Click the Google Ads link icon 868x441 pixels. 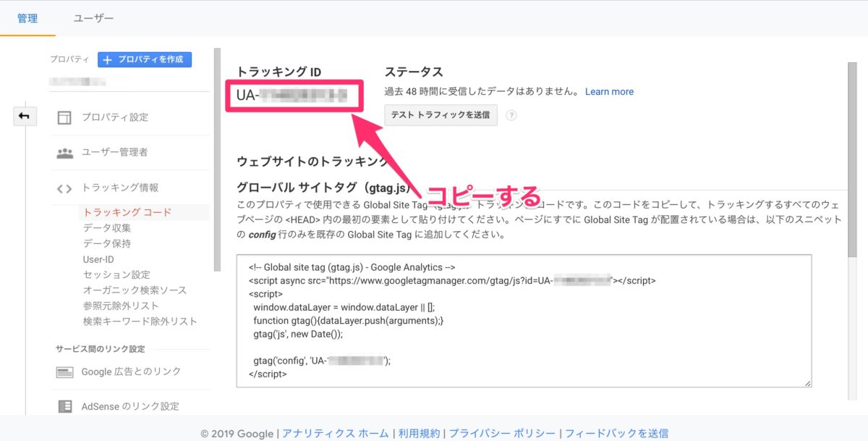[x=65, y=372]
